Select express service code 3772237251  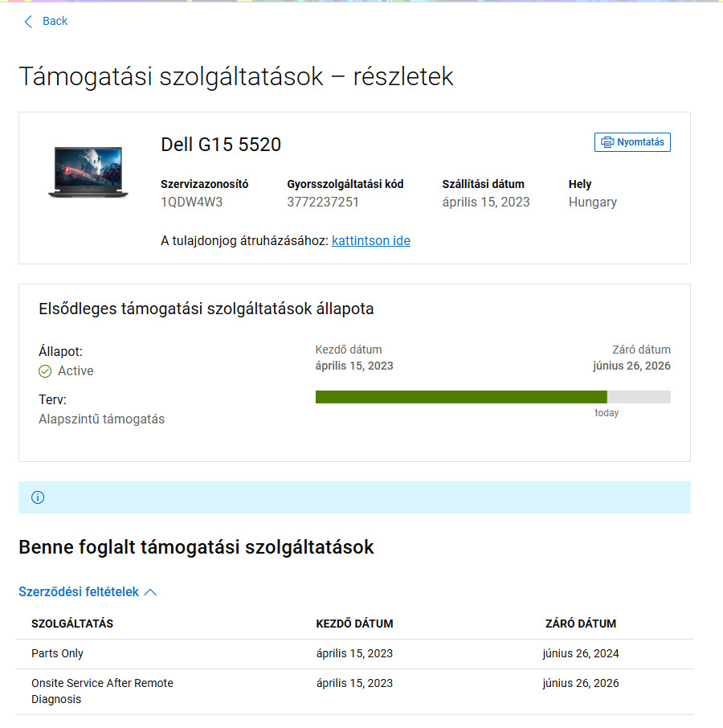(322, 202)
